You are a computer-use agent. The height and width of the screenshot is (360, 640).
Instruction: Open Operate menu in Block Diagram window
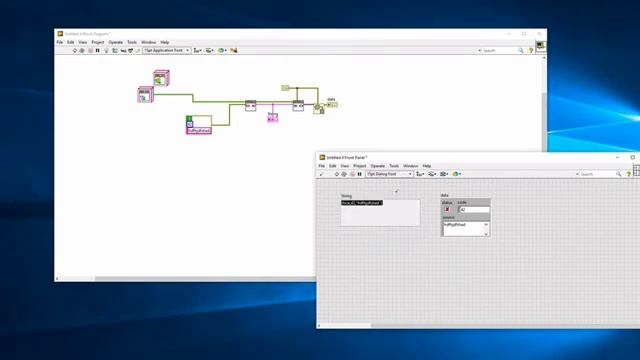116,42
